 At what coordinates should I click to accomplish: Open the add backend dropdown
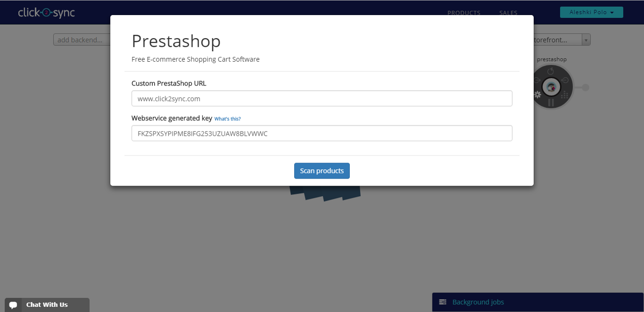pos(82,40)
